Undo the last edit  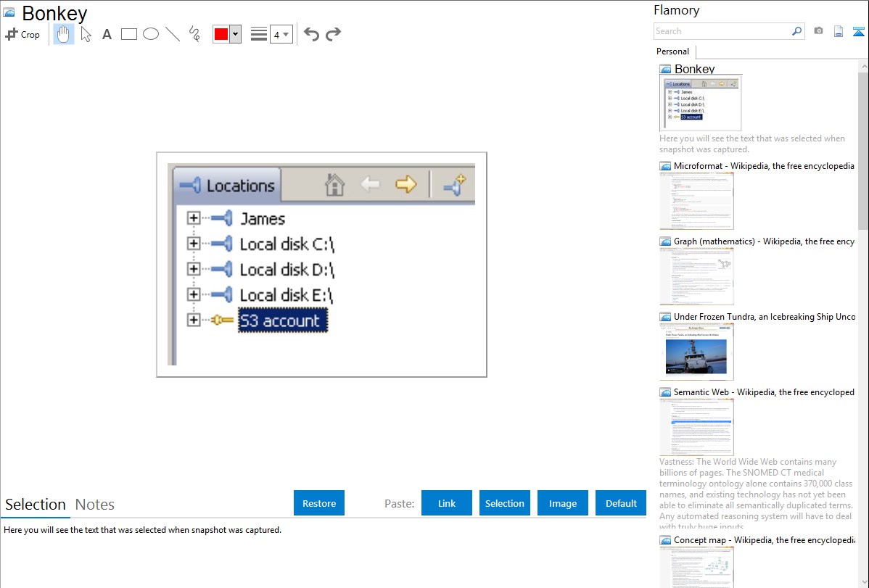coord(311,34)
